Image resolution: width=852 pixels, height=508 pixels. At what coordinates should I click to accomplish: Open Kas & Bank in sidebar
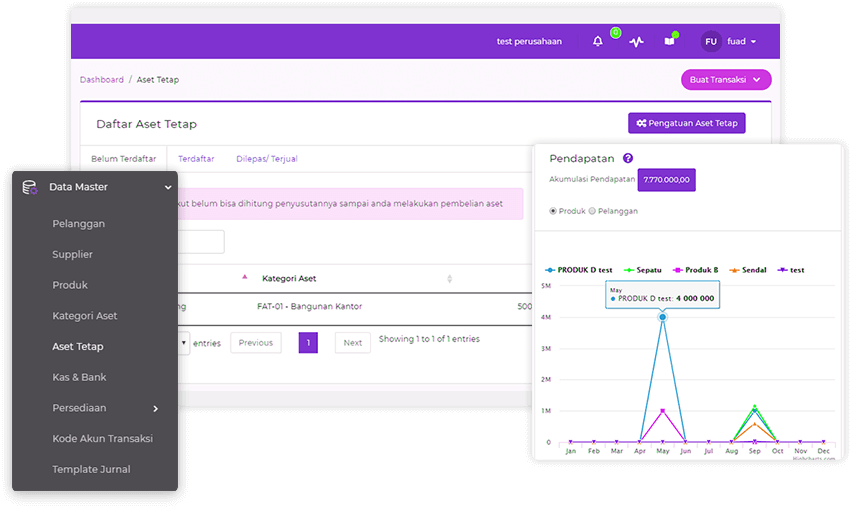pyautogui.click(x=79, y=377)
